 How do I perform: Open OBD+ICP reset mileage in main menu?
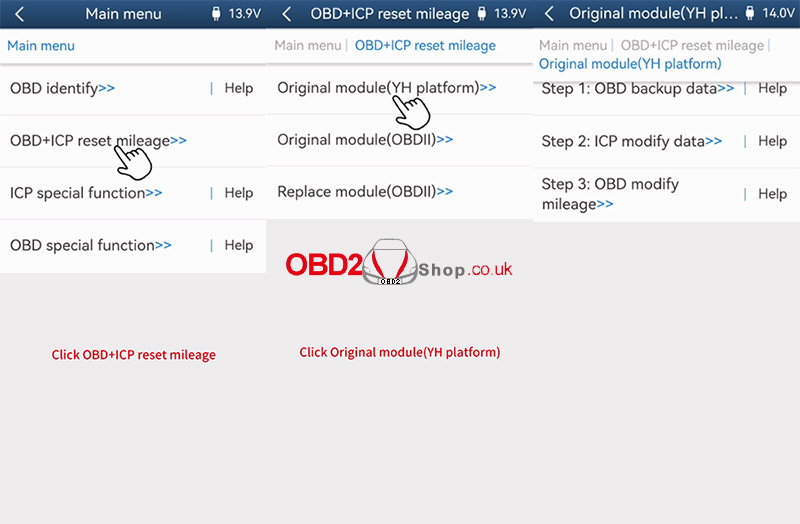(98, 141)
